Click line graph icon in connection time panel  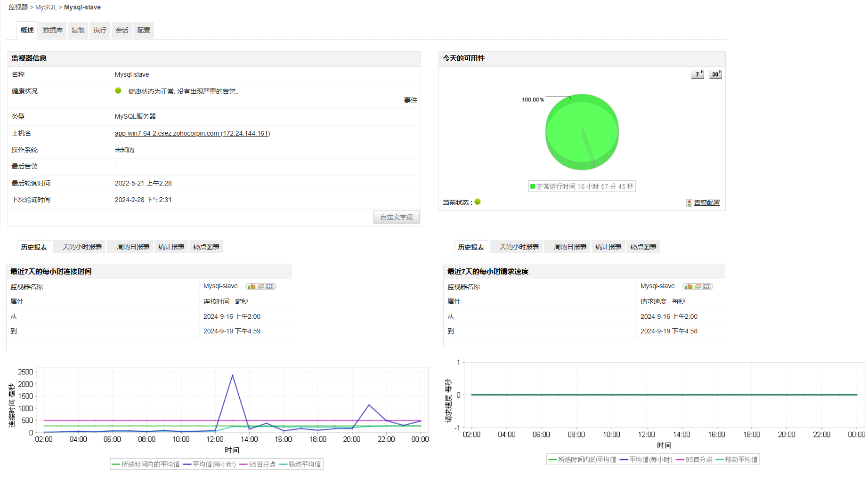261,286
